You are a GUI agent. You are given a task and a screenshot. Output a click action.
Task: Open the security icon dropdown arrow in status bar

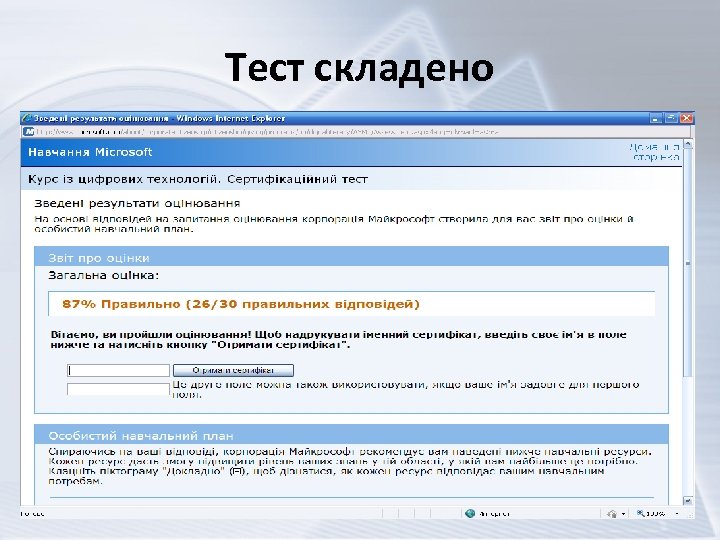[623, 513]
